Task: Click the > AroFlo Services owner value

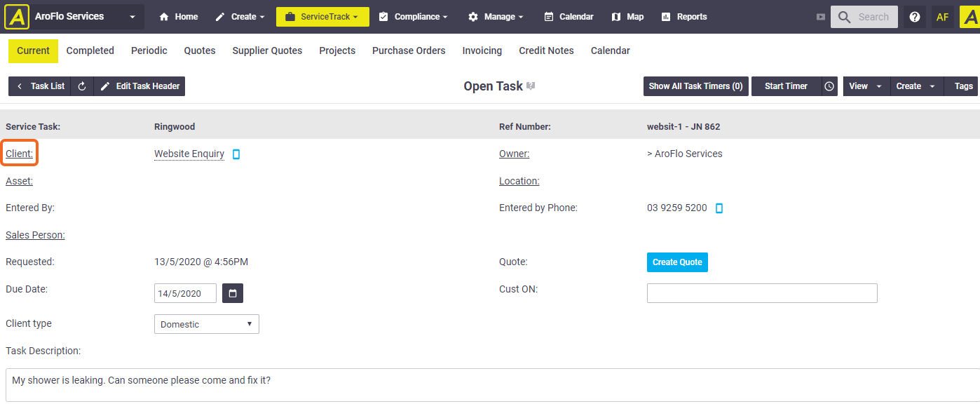Action: click(x=685, y=154)
